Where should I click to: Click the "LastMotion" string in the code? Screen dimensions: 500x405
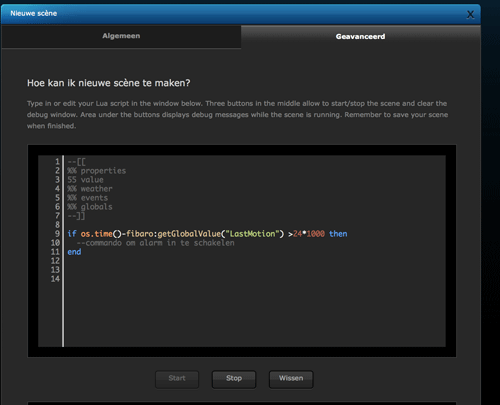coord(252,234)
